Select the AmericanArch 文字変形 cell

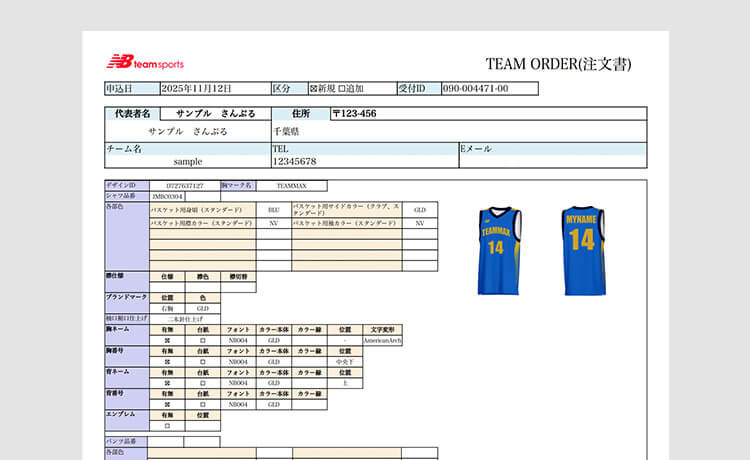coord(382,340)
